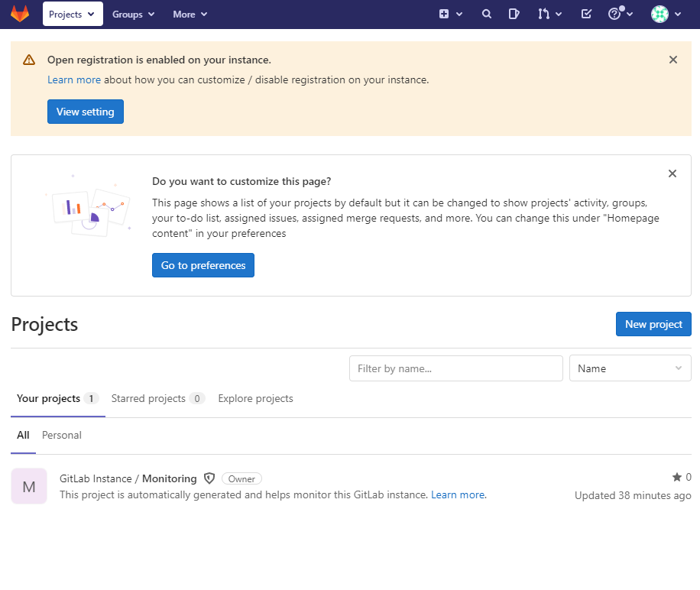Click the Filter by name field

[455, 368]
